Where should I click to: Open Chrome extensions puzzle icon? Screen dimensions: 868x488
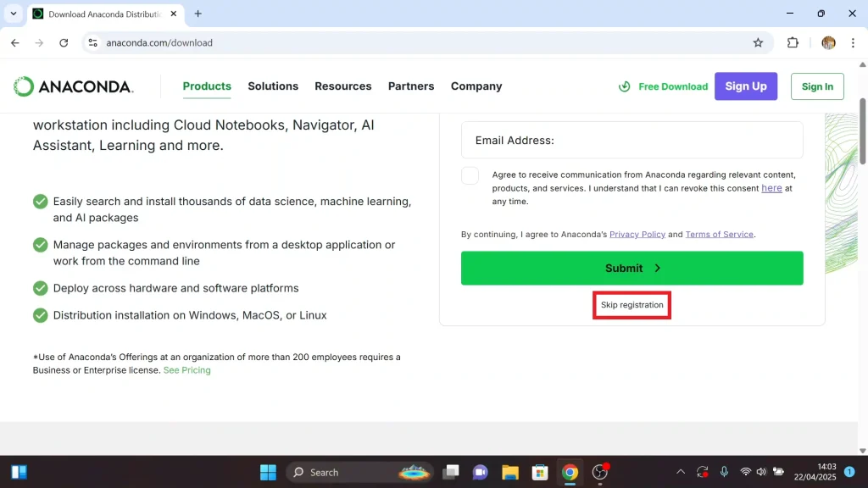(x=793, y=42)
